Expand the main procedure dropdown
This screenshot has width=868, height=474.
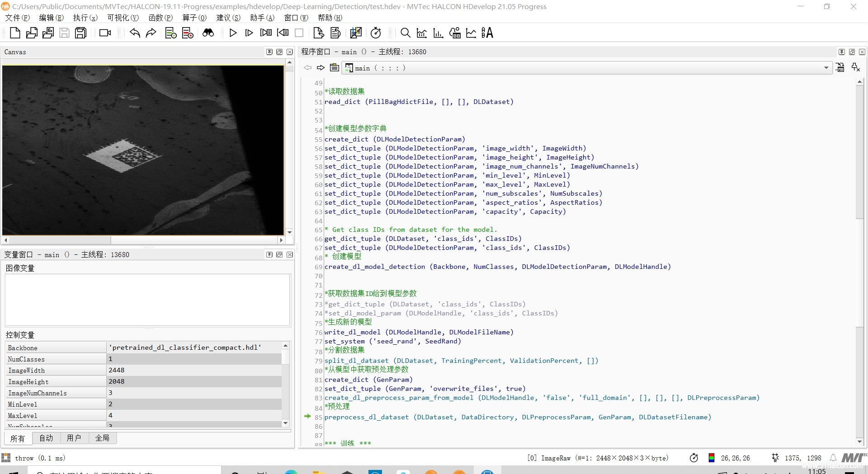(826, 68)
